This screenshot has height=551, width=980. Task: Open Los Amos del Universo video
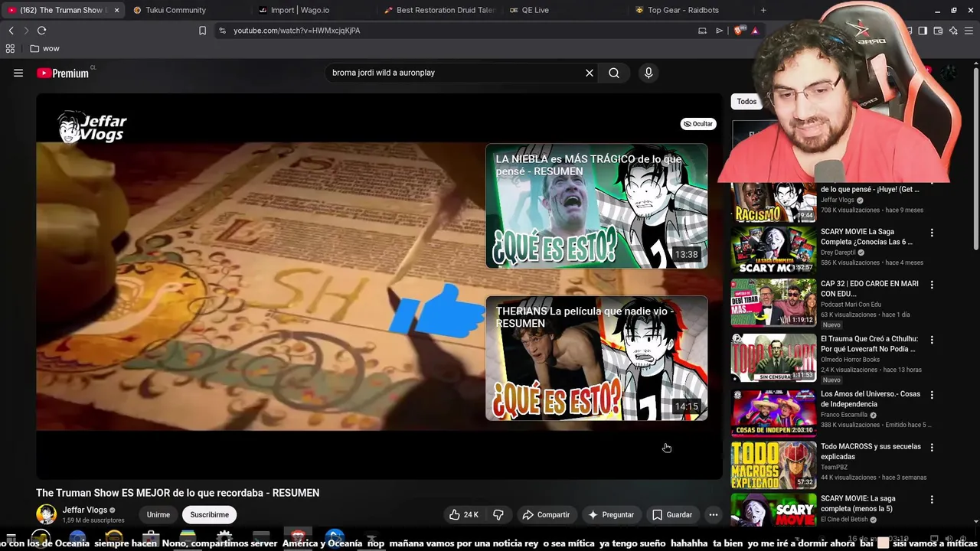[x=871, y=399]
